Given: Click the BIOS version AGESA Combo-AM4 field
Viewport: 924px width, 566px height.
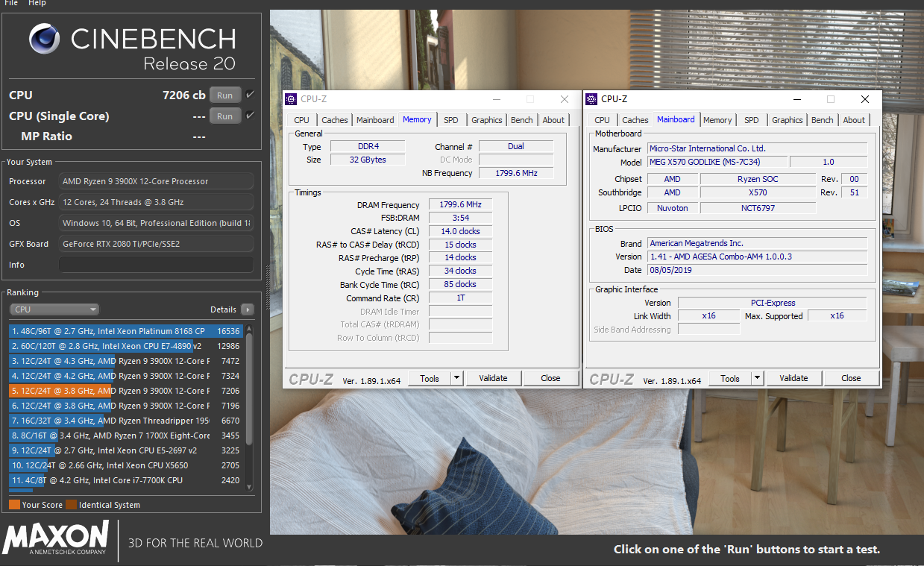Looking at the screenshot, I should click(x=757, y=257).
